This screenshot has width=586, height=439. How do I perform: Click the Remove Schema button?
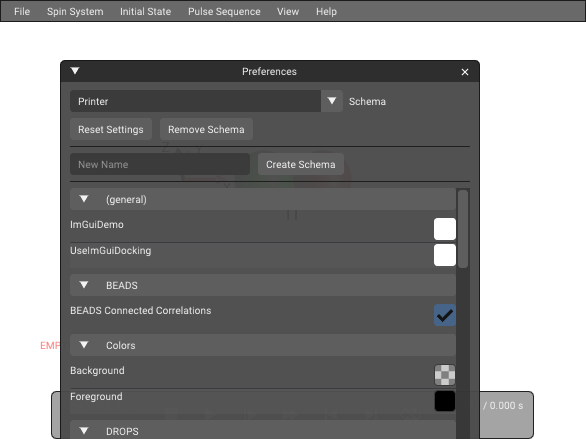coord(206,129)
